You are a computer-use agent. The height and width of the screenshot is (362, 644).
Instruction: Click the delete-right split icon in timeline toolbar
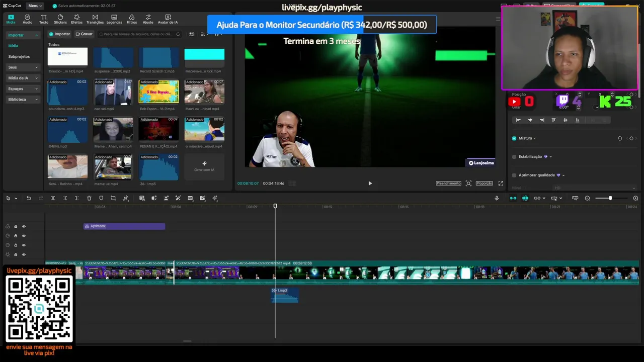(76, 198)
